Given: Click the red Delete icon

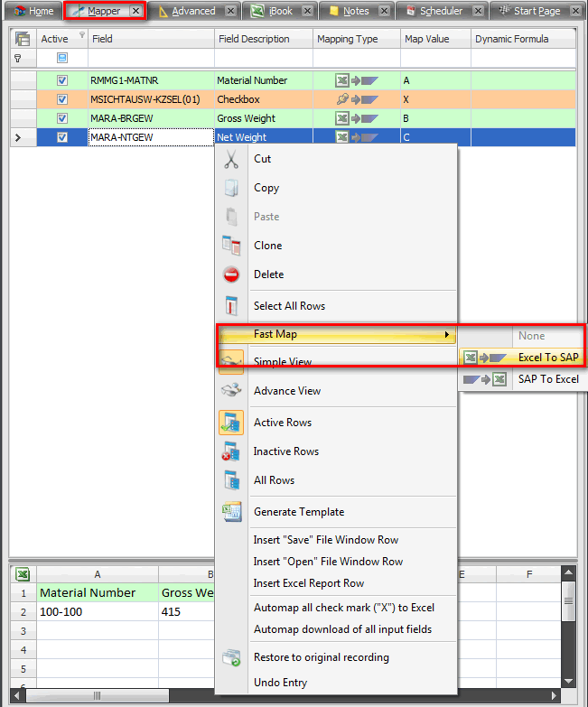Looking at the screenshot, I should [231, 274].
